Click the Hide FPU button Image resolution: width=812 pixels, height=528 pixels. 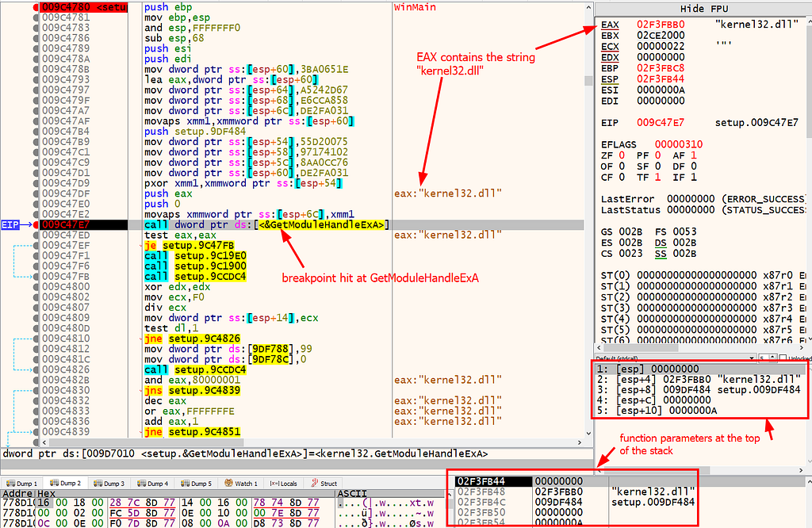(x=704, y=9)
